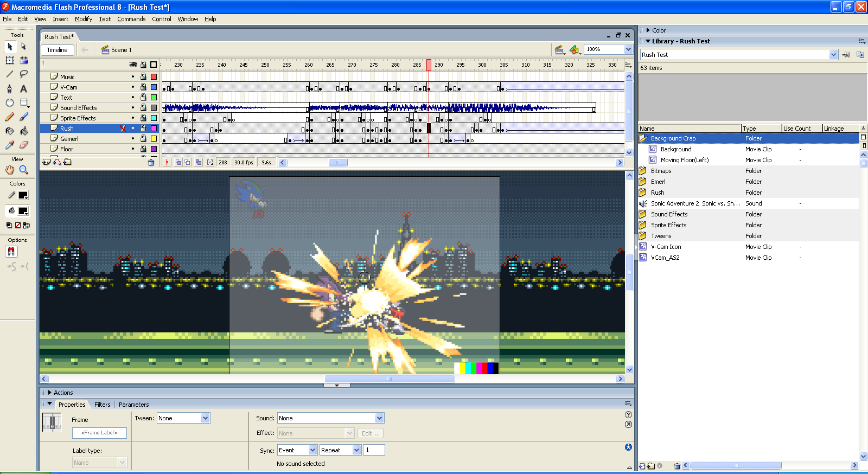Select the Pen tool
This screenshot has height=474, width=868.
point(10,88)
